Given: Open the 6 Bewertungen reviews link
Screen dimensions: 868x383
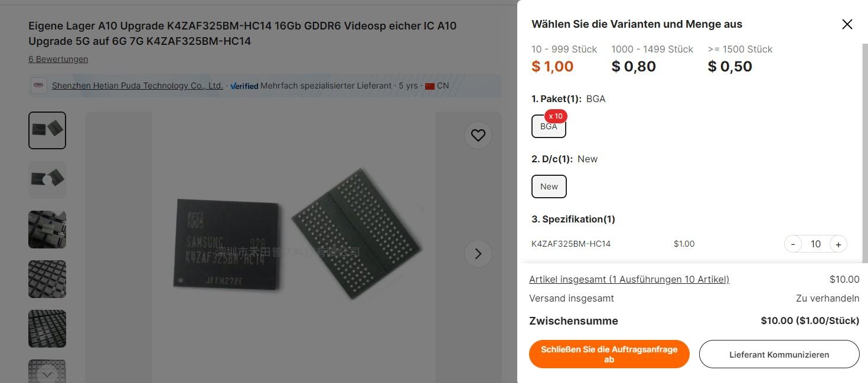Looking at the screenshot, I should click(58, 59).
